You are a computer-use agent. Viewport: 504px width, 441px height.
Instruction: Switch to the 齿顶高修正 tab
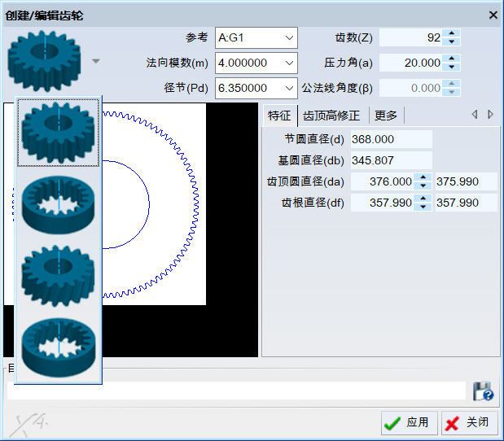[x=333, y=116]
